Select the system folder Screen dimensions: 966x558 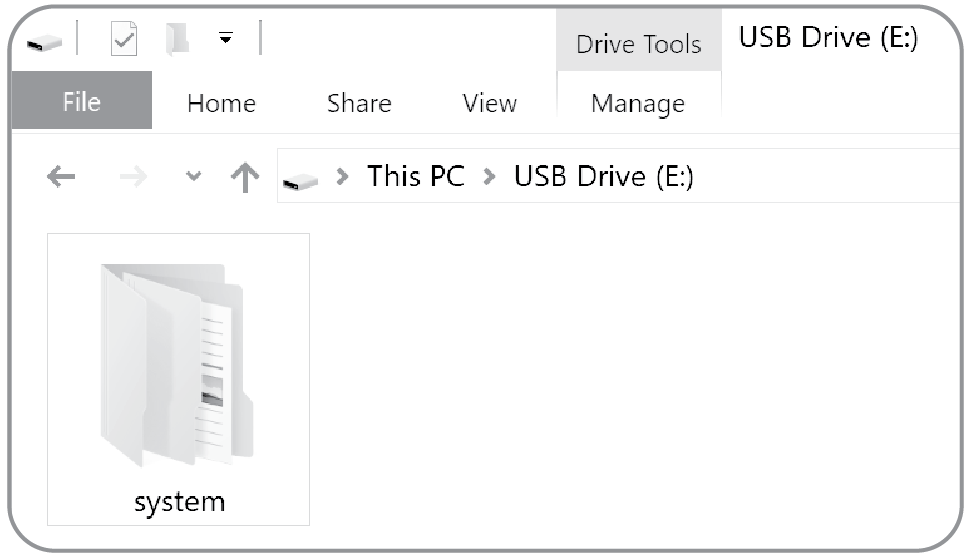tap(179, 379)
